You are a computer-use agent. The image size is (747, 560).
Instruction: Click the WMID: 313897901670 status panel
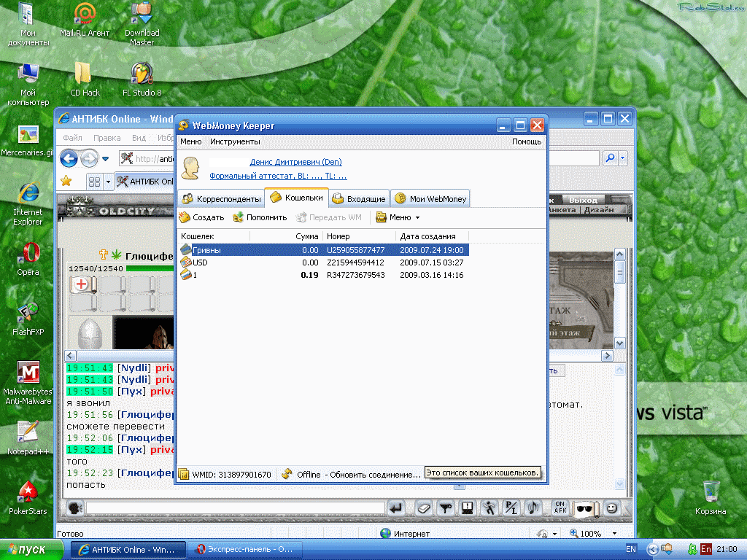pyautogui.click(x=226, y=474)
